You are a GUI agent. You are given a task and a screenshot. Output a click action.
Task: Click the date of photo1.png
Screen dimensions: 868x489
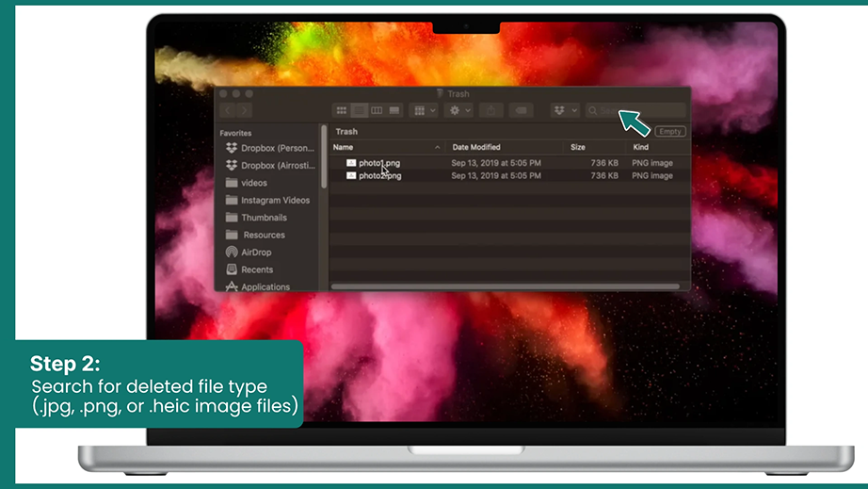pyautogui.click(x=496, y=163)
